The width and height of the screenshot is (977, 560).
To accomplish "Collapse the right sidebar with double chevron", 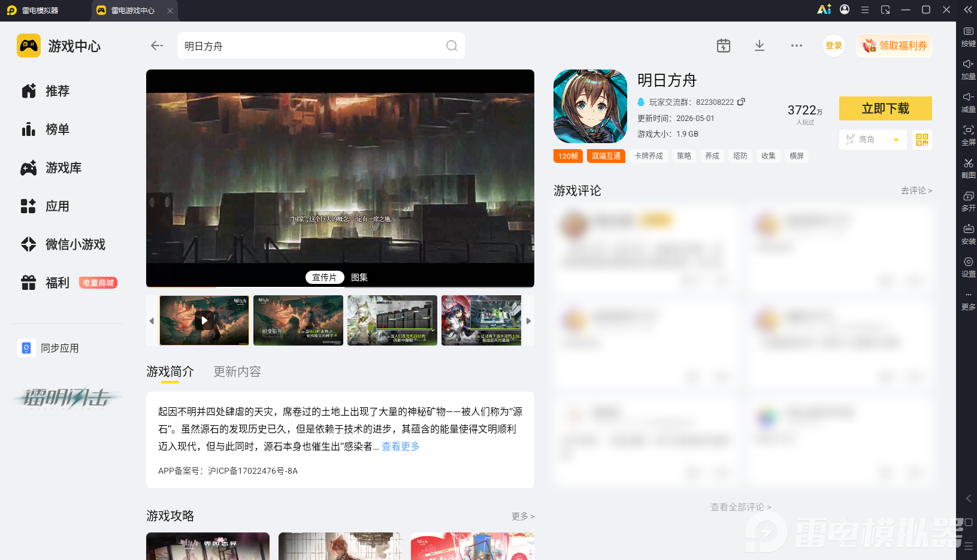I will click(x=967, y=10).
